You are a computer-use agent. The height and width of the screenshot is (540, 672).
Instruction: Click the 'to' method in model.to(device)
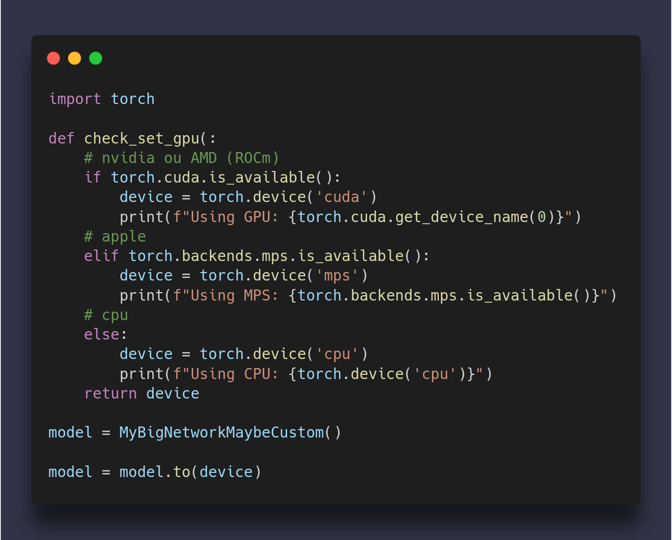[x=182, y=471]
